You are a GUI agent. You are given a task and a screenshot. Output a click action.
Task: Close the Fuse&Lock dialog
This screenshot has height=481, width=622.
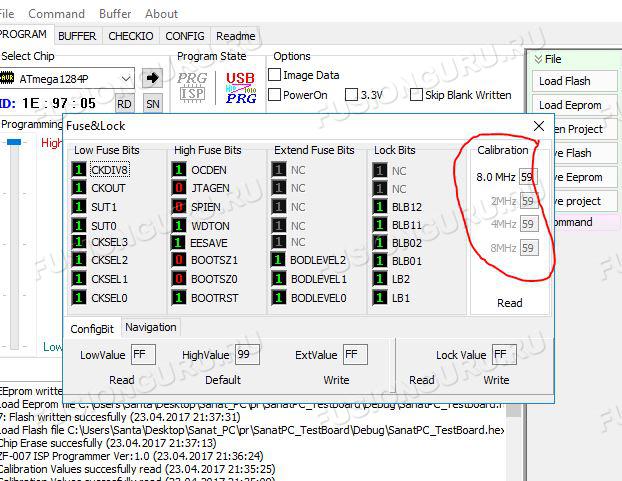coord(538,126)
